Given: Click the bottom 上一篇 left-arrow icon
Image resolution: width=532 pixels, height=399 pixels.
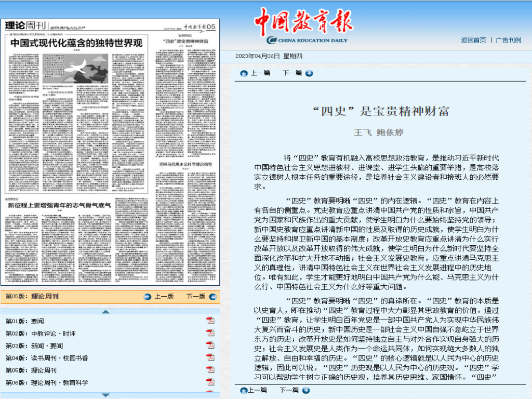Looking at the screenshot, I should coord(243,391).
